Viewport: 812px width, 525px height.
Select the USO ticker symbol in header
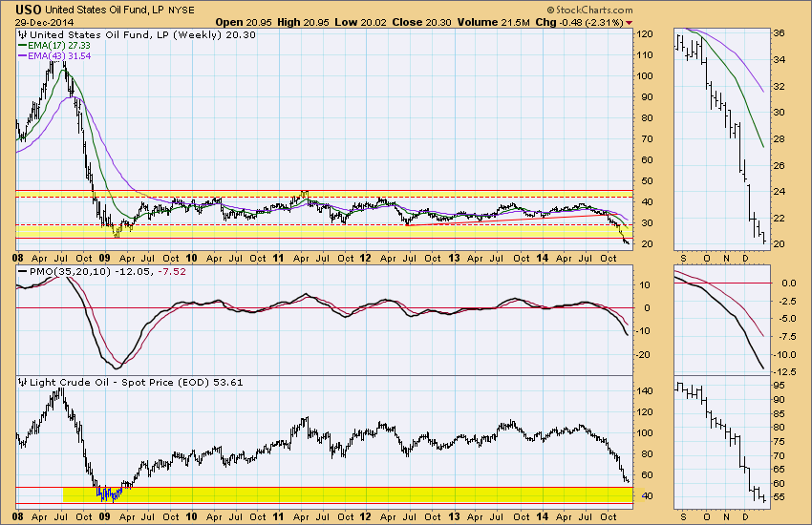[28, 10]
